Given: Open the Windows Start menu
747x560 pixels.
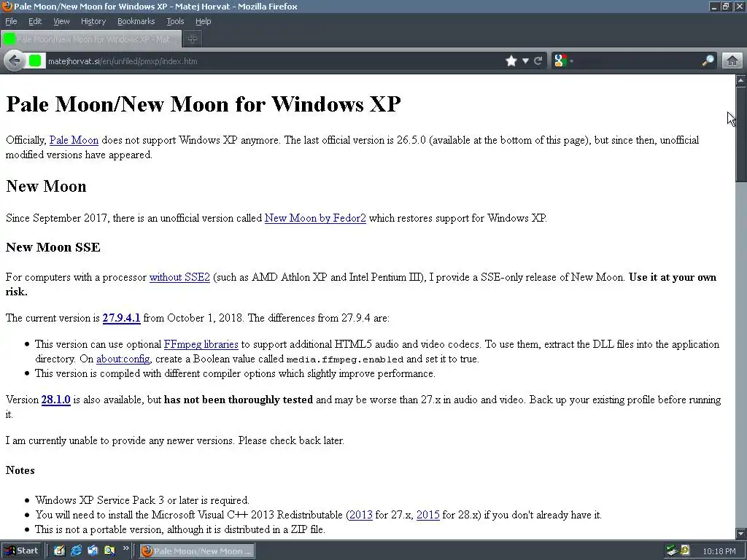Looking at the screenshot, I should (21, 551).
